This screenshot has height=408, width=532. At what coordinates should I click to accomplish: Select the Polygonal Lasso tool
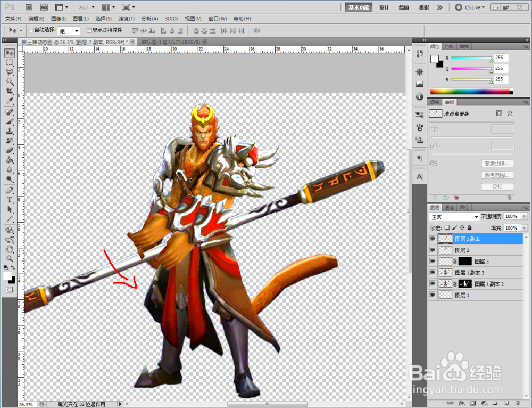(x=10, y=72)
